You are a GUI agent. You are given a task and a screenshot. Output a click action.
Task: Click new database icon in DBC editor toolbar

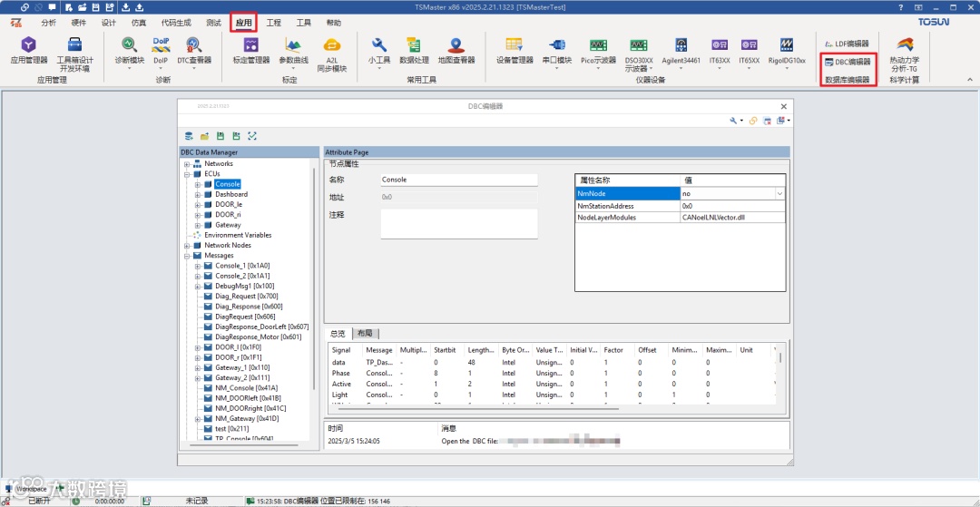[189, 136]
